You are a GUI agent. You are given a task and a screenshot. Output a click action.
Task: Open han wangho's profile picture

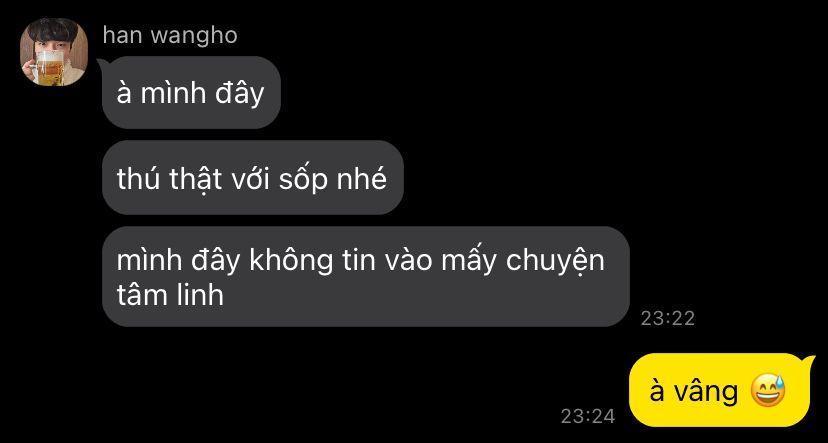[54, 52]
